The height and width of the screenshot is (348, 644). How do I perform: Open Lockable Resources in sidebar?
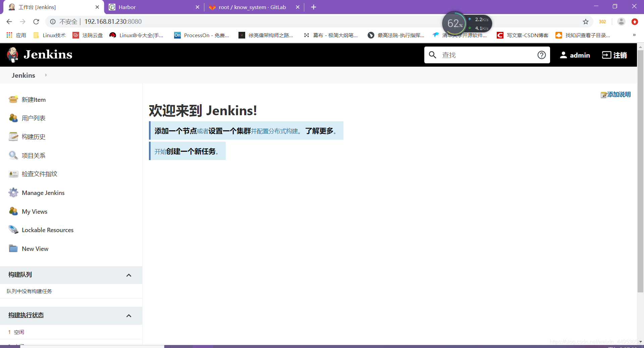48,230
